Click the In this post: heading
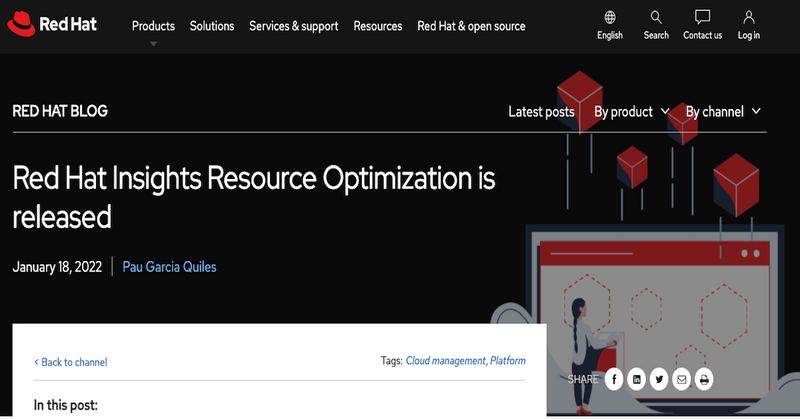 66,405
